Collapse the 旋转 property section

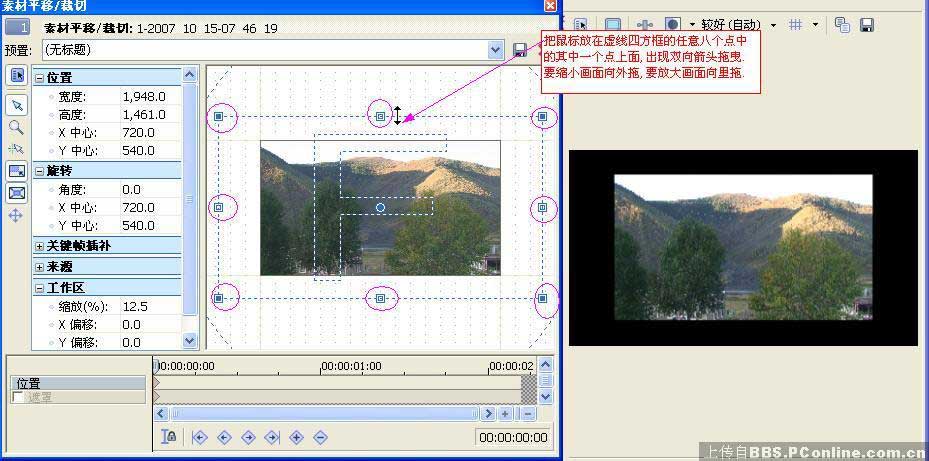[x=39, y=171]
